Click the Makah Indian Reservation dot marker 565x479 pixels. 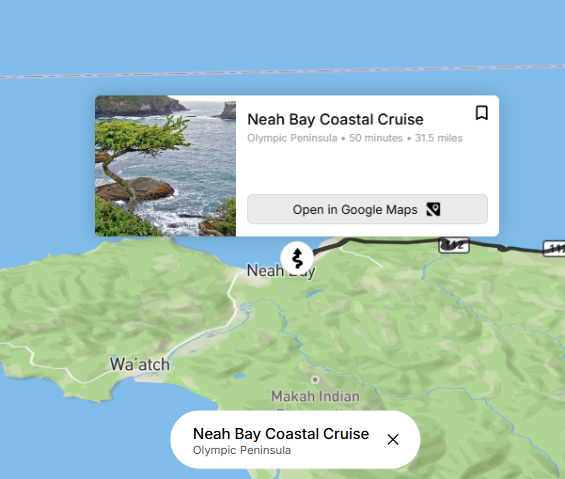[x=315, y=380]
